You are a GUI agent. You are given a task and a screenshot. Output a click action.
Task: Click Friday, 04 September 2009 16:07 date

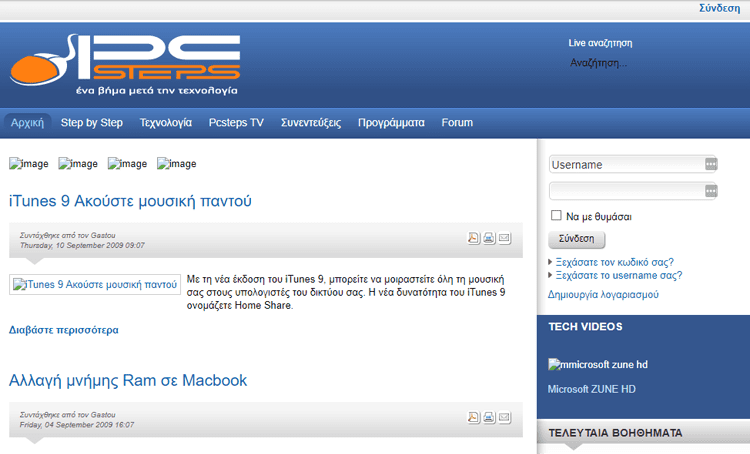[x=77, y=425]
